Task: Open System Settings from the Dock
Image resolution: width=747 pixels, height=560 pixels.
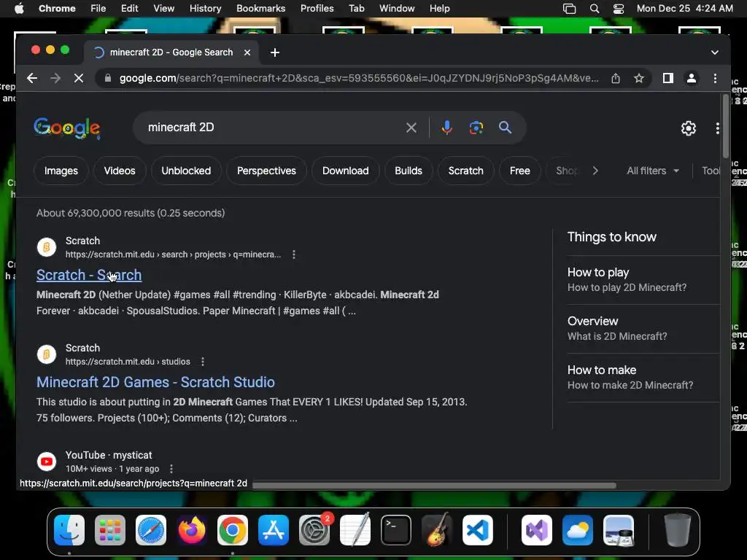Action: coord(314,530)
